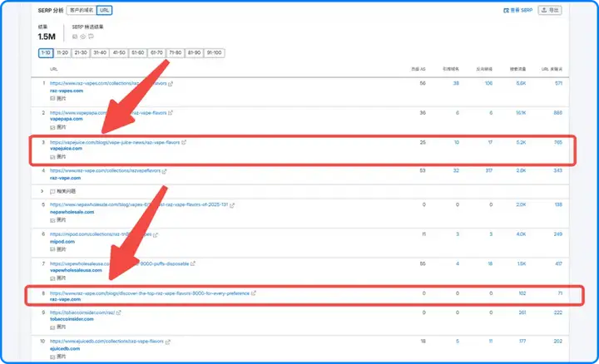Open the tobaccoinsider.com domain link
The height and width of the screenshot is (364, 599).
pyautogui.click(x=72, y=319)
